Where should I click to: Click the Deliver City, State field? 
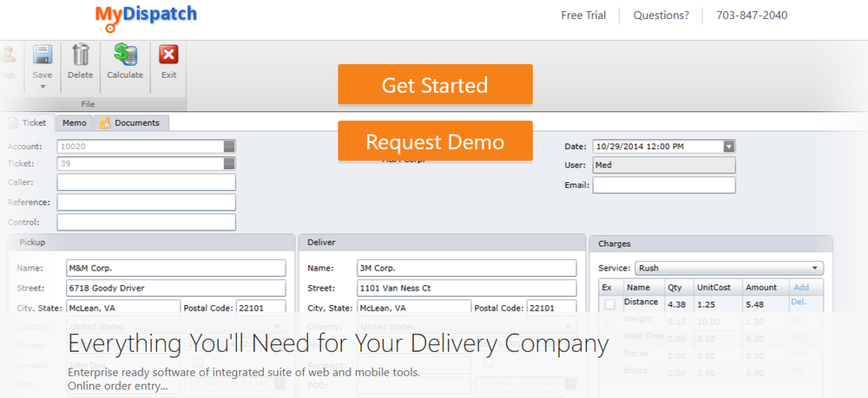pyautogui.click(x=414, y=308)
